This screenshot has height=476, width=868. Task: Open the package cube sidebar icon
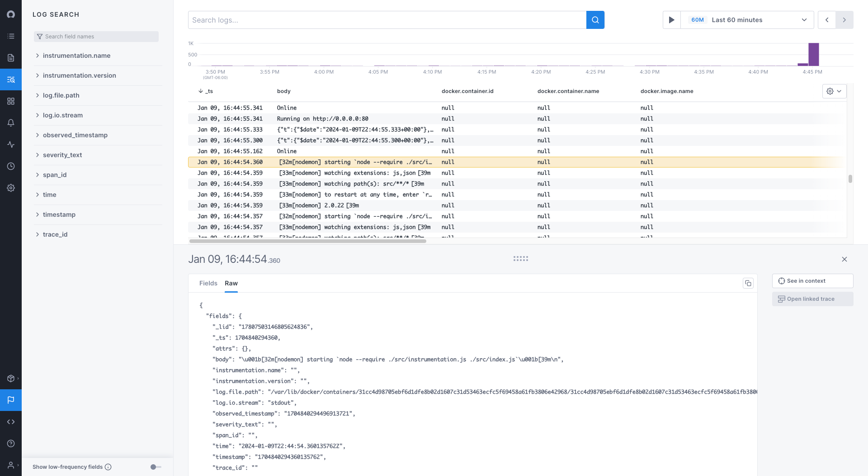tap(11, 378)
